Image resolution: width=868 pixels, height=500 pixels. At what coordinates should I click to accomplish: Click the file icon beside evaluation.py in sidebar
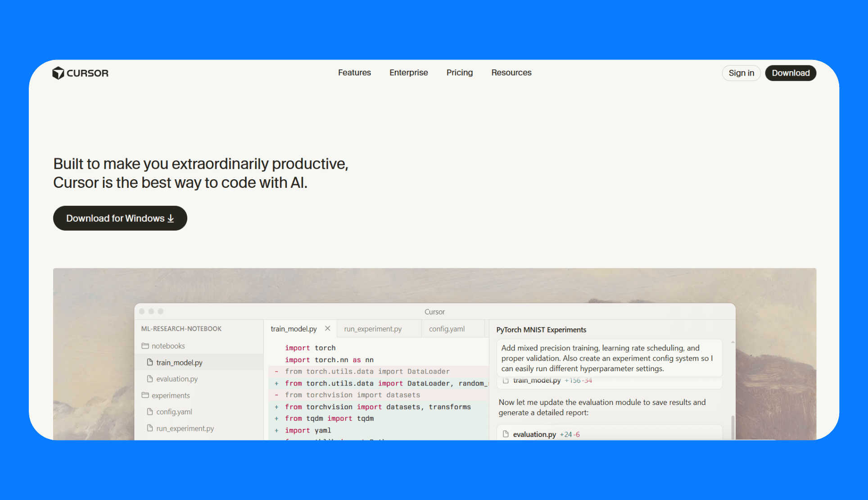[150, 379]
